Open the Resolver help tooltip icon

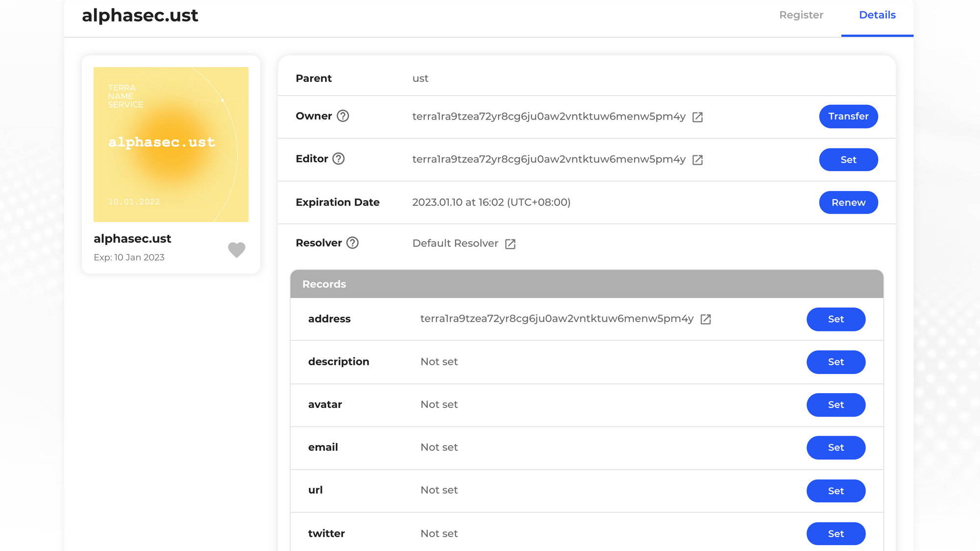pyautogui.click(x=352, y=242)
